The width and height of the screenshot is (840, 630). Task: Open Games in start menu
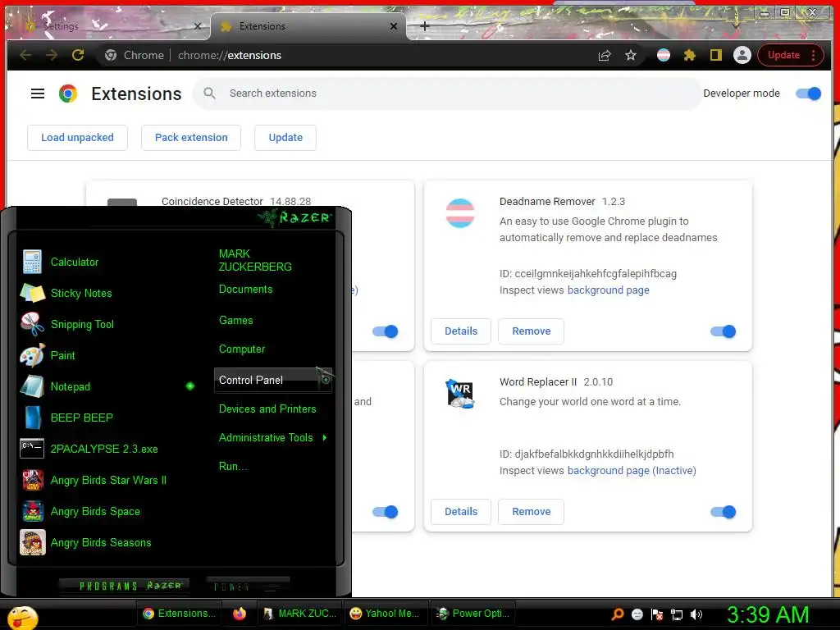(x=235, y=321)
